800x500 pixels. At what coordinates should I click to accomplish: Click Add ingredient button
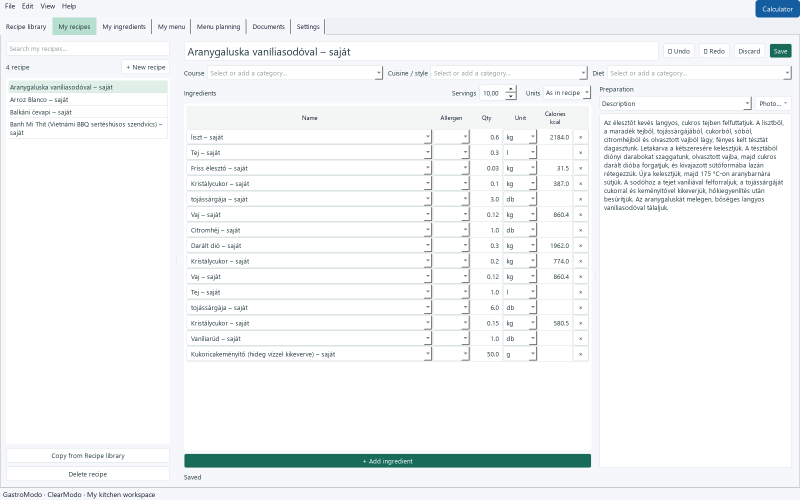pos(388,461)
